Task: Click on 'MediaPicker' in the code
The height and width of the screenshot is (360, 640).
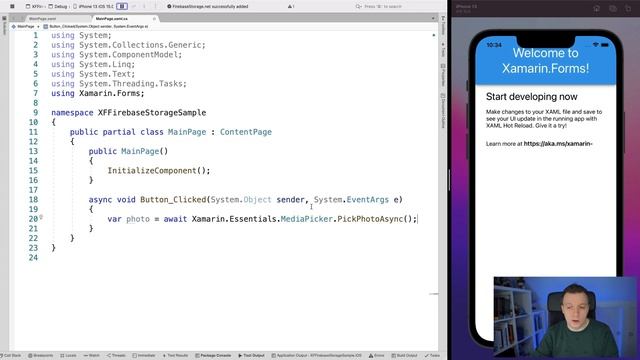Action: click(x=307, y=219)
